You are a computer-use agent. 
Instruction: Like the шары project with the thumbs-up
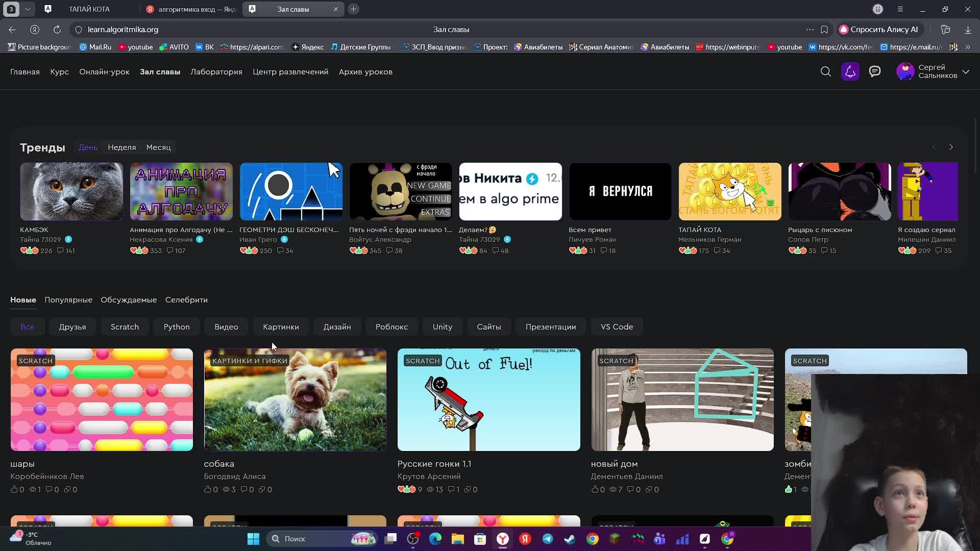[14, 490]
